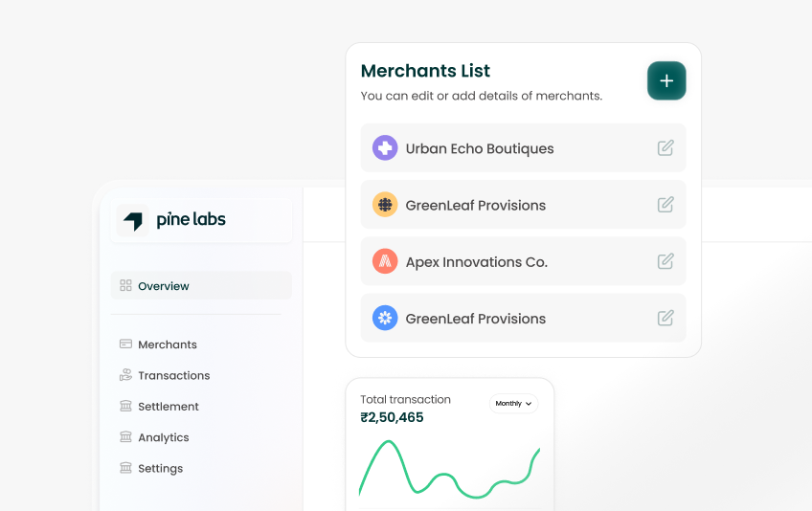The image size is (812, 511).
Task: Click the Apex Innovations Co. name
Action: [x=477, y=262]
